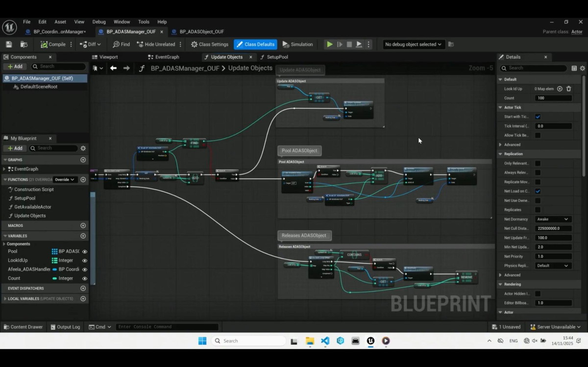Click the Count value input field
The height and width of the screenshot is (367, 588).
[x=553, y=98]
